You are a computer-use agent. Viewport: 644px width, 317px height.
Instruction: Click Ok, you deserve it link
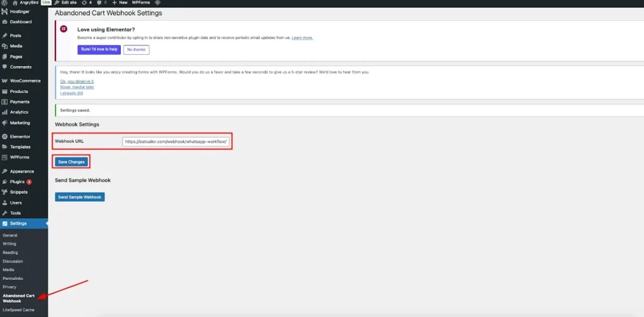77,81
